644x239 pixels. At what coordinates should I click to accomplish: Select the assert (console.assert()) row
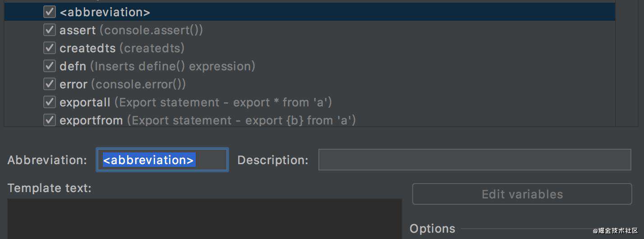(x=310, y=30)
